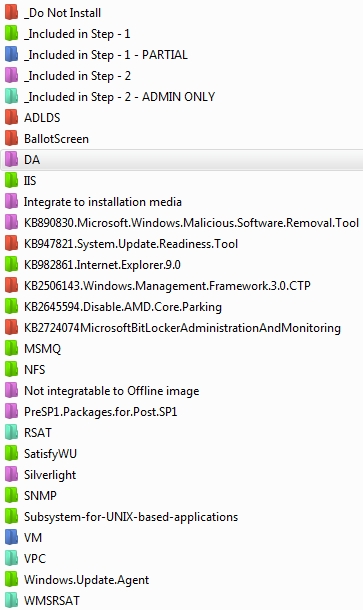This screenshot has width=363, height=610.
Task: Click purple folder icon for KB890830 Malicious Software Removal
Action: pyautogui.click(x=11, y=223)
